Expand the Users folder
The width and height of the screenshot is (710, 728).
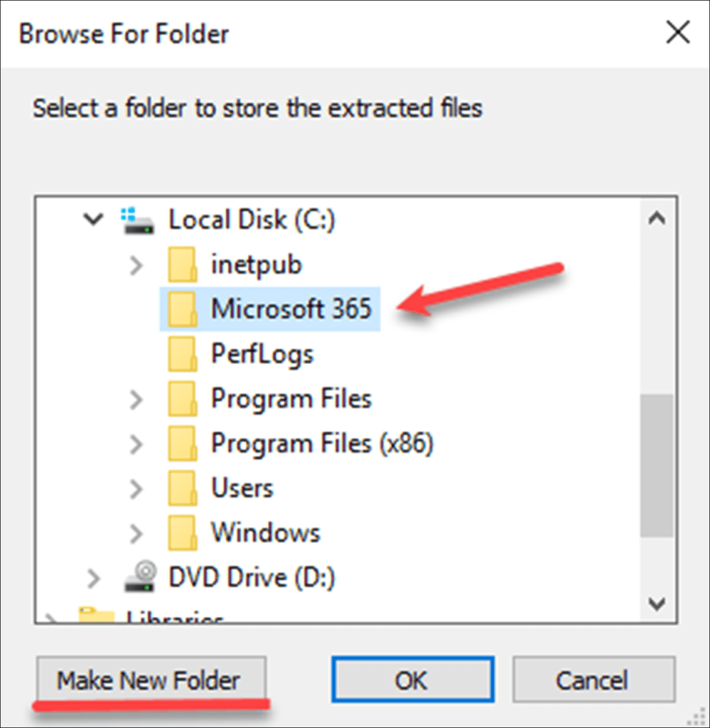tap(136, 488)
